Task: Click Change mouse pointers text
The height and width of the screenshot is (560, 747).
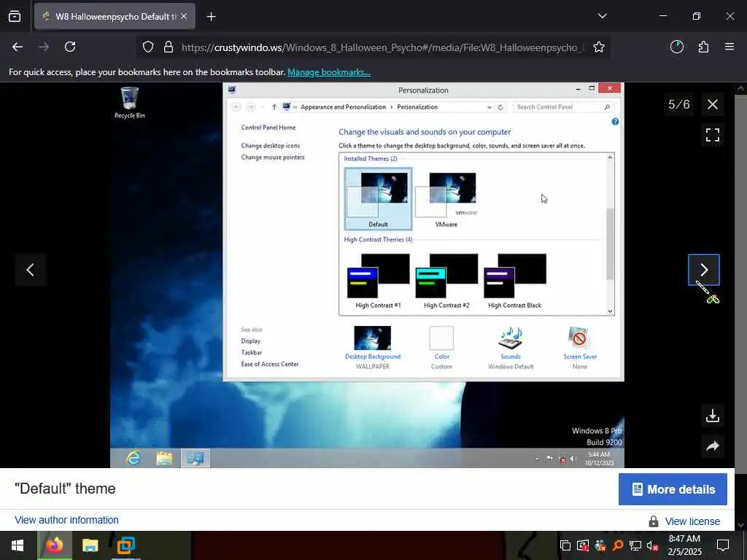Action: point(273,157)
